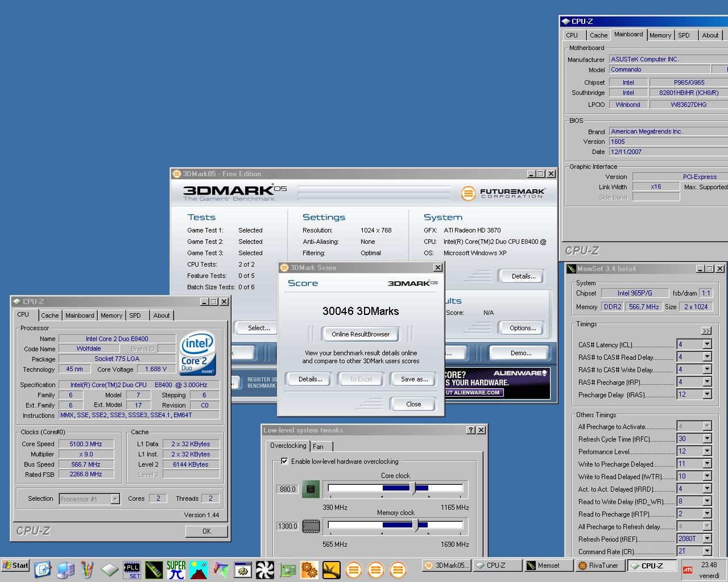Launch MemSet RAM stick quick launch icon
The height and width of the screenshot is (582, 728).
[x=154, y=569]
